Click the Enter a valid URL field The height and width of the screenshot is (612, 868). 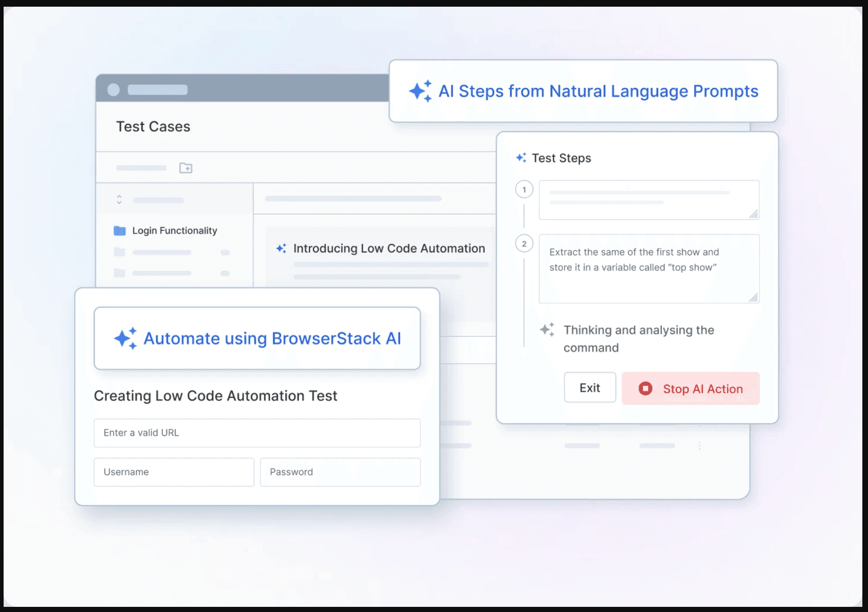coord(257,433)
